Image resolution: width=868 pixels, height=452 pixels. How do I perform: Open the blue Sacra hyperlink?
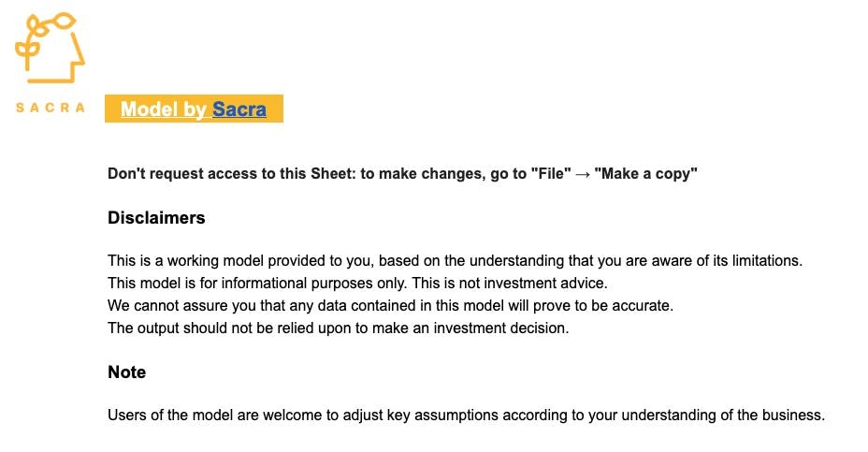[x=239, y=109]
